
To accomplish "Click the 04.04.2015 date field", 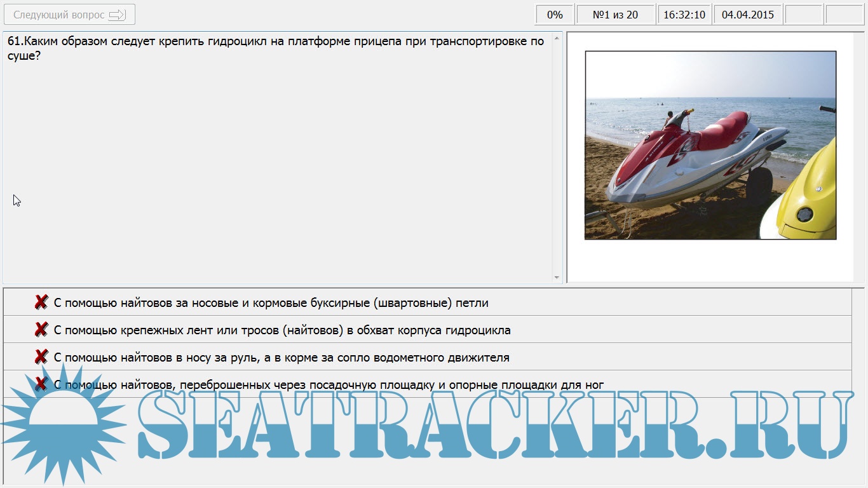I will (x=748, y=15).
